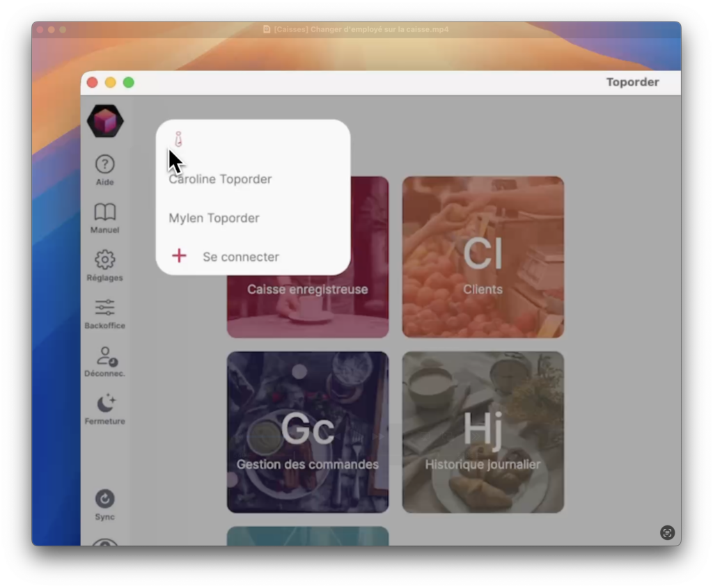Select employee Caroline Toporder
713x588 pixels.
coord(220,179)
